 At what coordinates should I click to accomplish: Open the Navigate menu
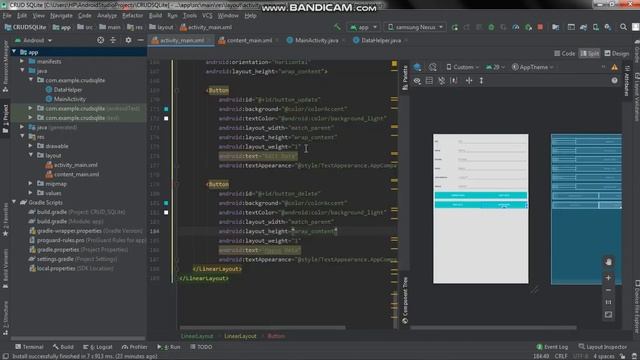pos(61,16)
